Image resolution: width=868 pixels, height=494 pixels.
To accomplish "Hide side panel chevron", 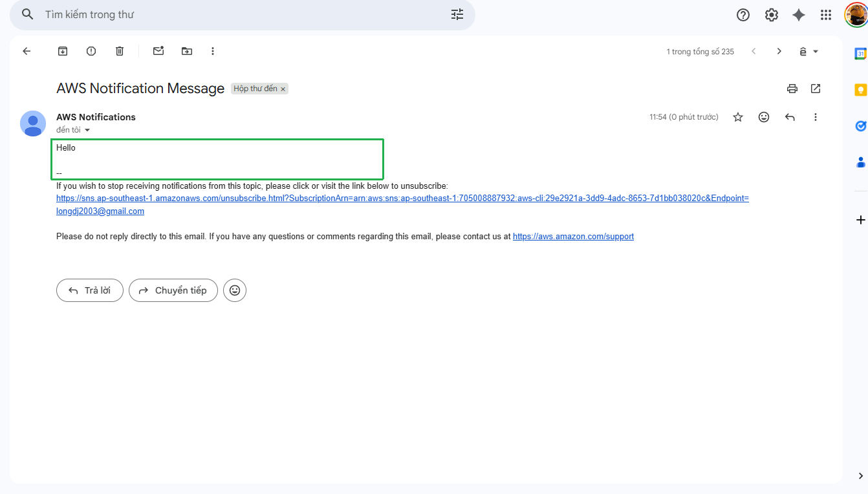I will pos(860,476).
